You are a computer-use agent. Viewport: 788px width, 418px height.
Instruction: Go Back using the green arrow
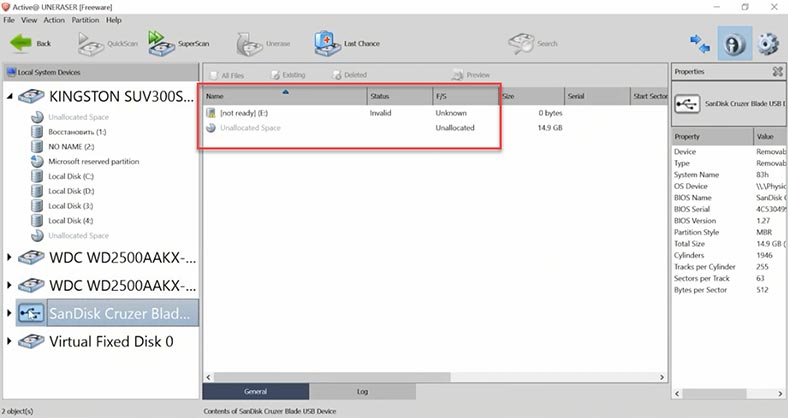(x=30, y=44)
